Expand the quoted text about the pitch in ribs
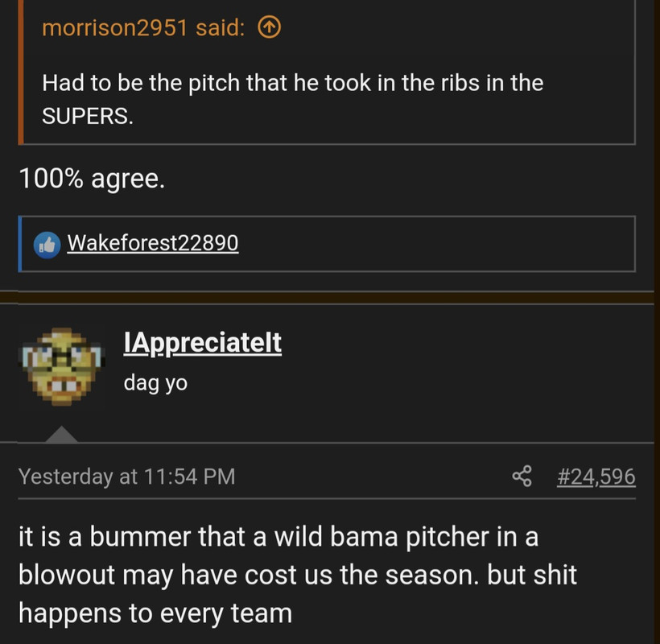660x644 pixels. coord(292,99)
